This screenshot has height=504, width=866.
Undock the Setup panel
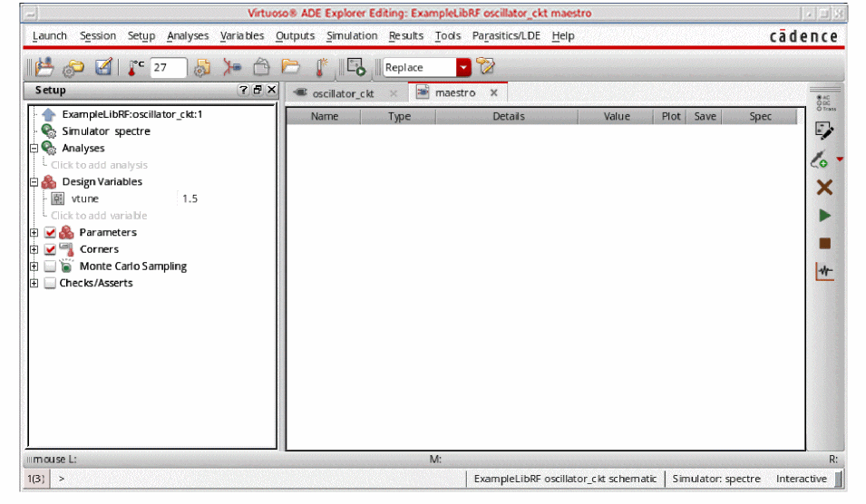(258, 90)
